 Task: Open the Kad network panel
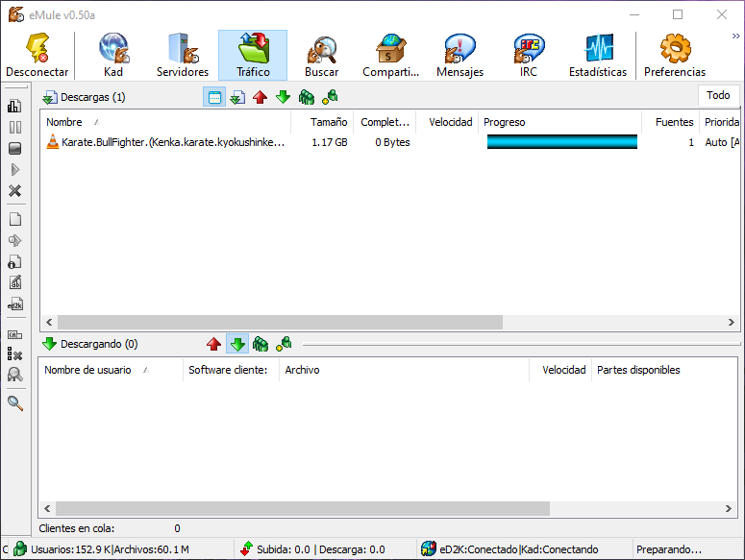coord(113,55)
